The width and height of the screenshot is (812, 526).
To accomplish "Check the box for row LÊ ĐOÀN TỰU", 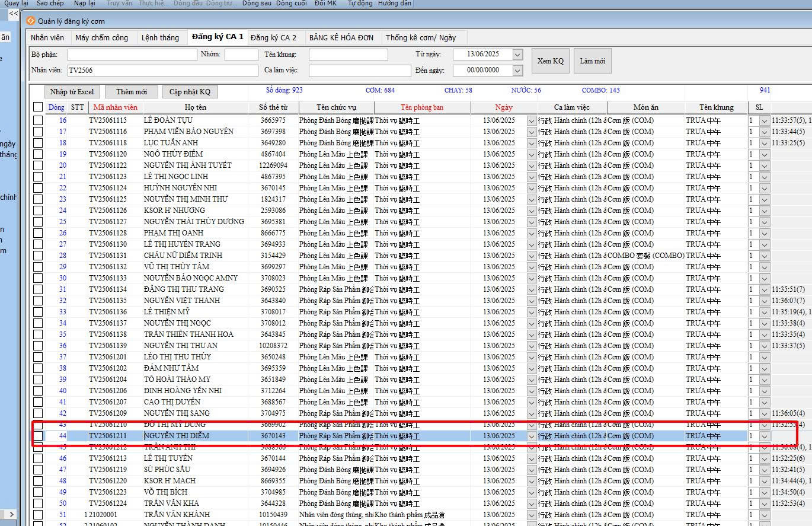I will coord(38,120).
